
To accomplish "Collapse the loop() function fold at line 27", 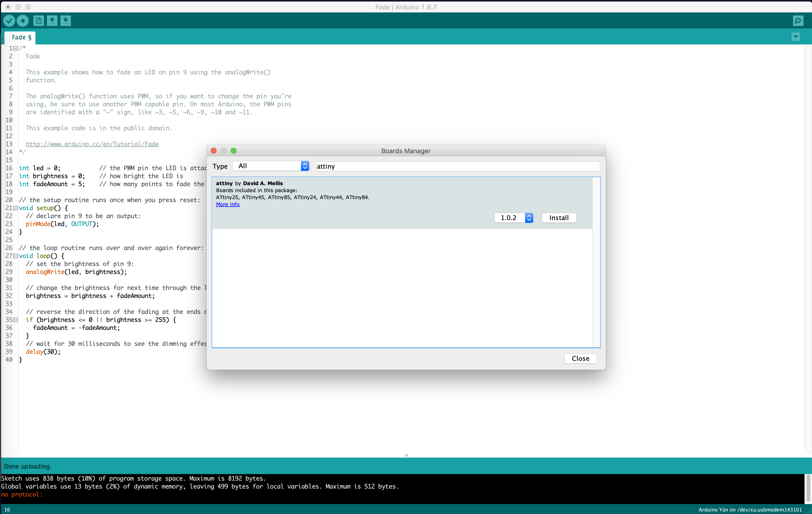I will pos(15,256).
